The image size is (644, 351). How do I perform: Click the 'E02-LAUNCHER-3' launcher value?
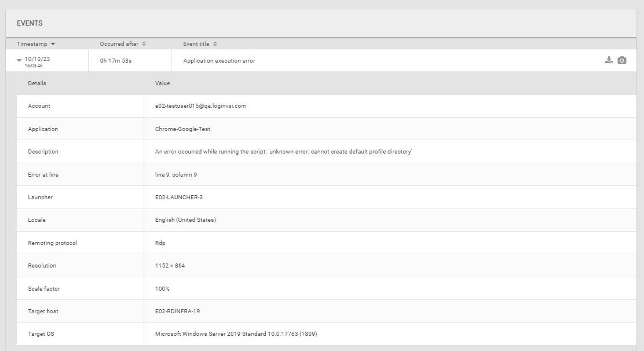(179, 197)
